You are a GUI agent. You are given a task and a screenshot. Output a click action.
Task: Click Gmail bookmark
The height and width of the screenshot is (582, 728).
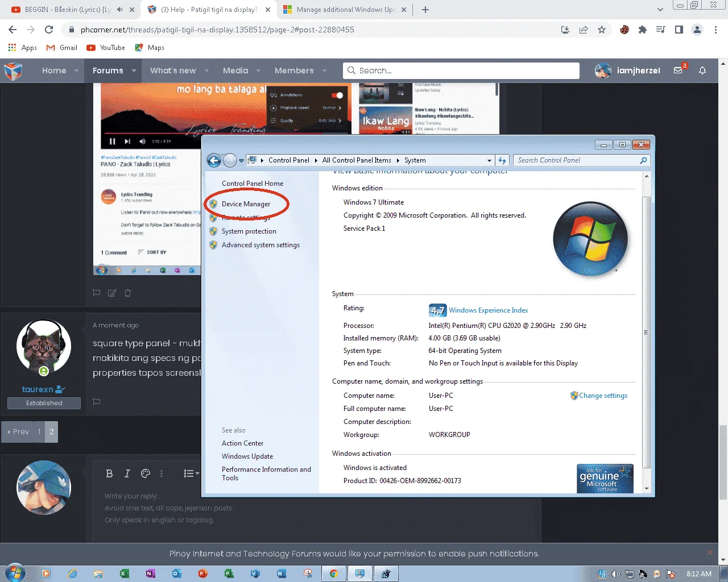(62, 48)
